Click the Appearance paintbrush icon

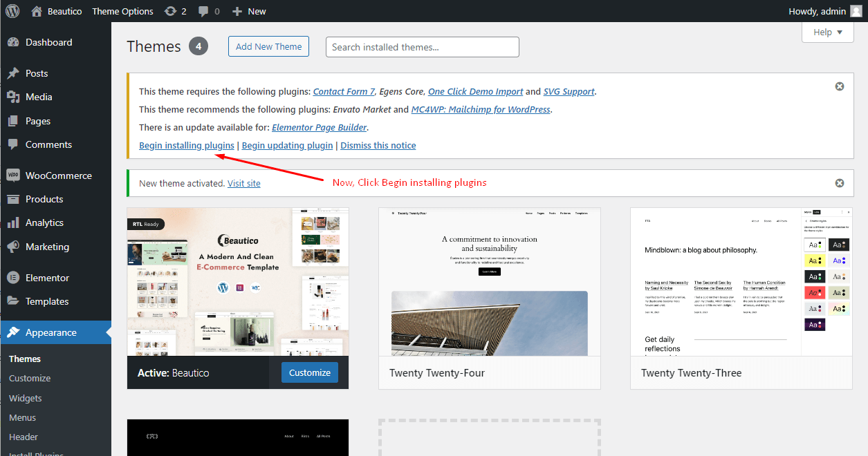(13, 332)
